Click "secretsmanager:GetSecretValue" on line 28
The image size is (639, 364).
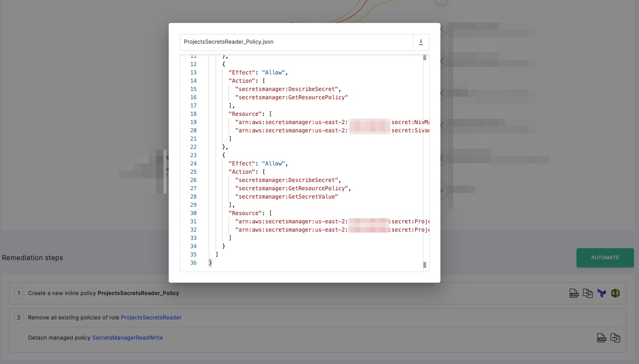coord(286,197)
